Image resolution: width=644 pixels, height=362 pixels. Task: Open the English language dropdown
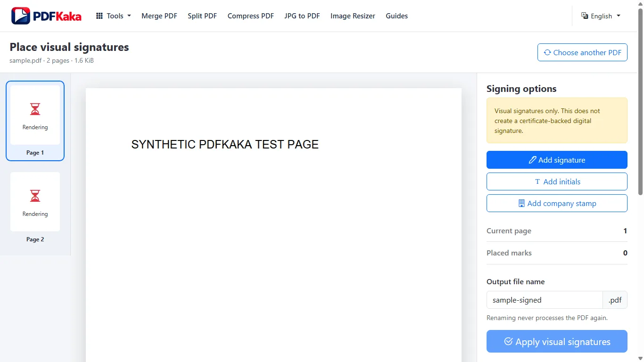coord(601,16)
